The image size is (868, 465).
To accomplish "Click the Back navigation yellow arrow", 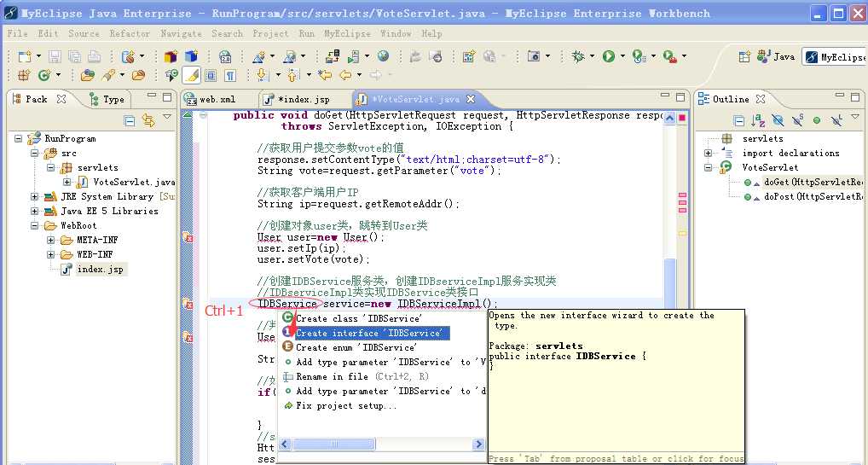I will [345, 75].
